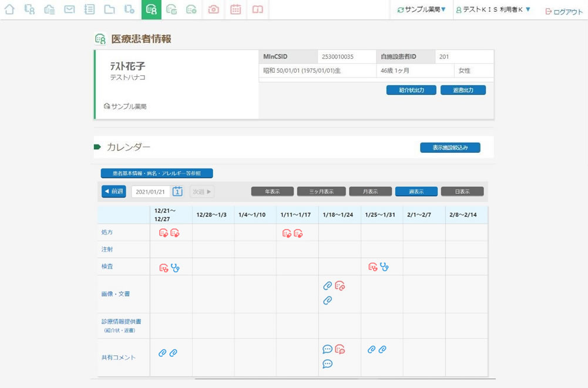Click the green highlighted patient info icon
The width and height of the screenshot is (588, 388).
point(150,9)
